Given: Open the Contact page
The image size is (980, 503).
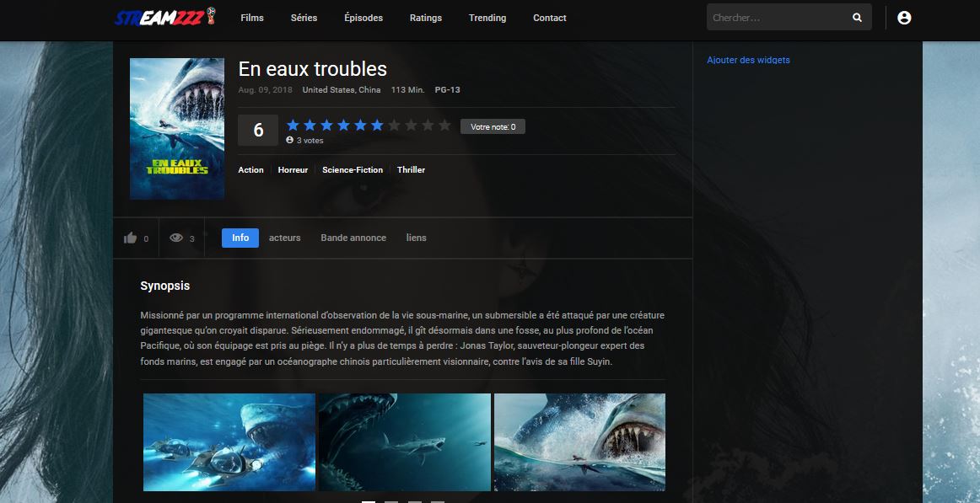Looking at the screenshot, I should pos(549,18).
